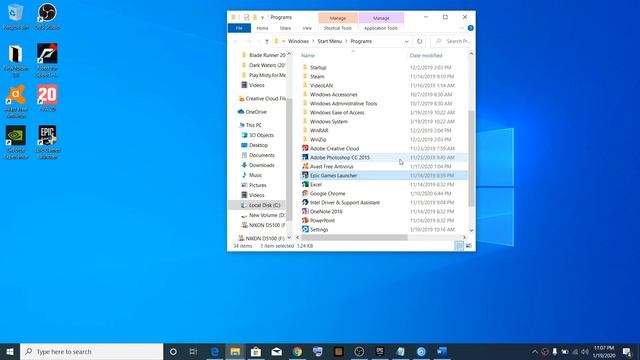Screen dimensions: 640x360
Task: Open Task View on the taskbar
Action: [193, 351]
